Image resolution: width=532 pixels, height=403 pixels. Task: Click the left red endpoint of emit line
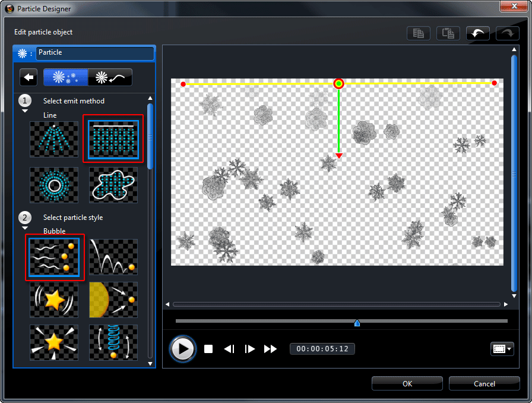[183, 84]
